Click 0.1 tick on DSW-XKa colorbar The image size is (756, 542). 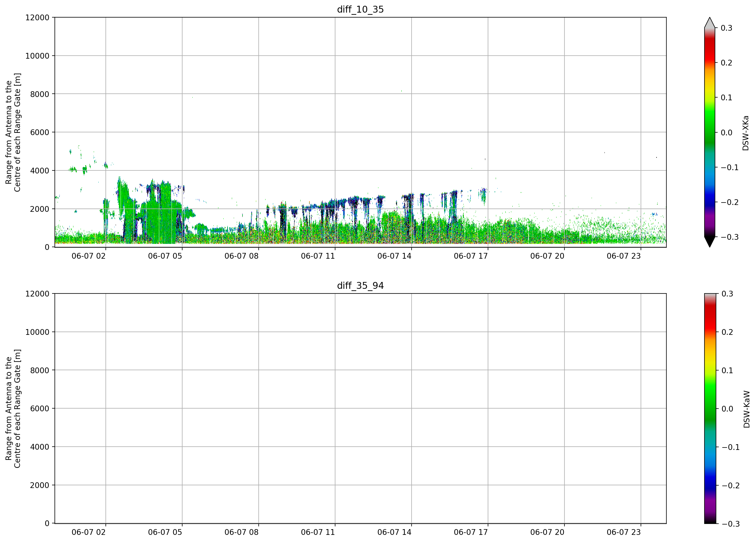[x=727, y=98]
